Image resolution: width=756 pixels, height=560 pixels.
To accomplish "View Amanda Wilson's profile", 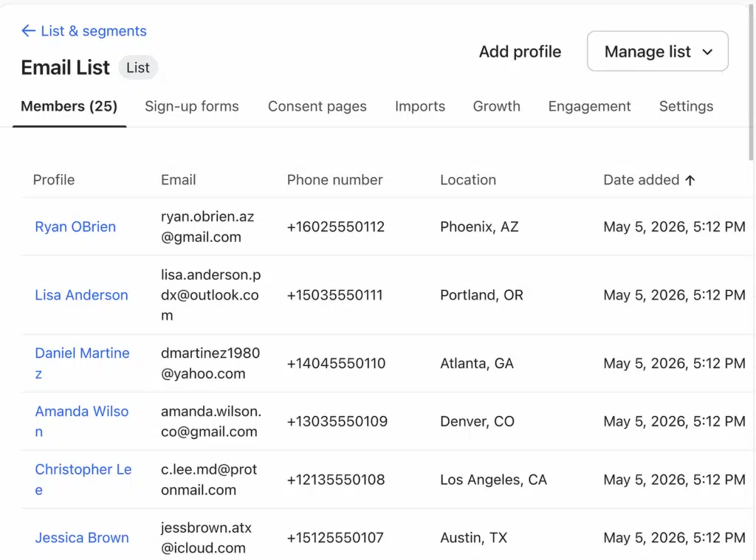I will pos(82,421).
